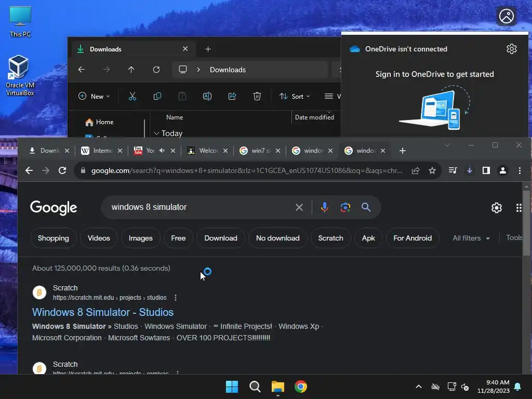Image resolution: width=532 pixels, height=399 pixels.
Task: Open File Explorer from taskbar
Action: [x=278, y=387]
